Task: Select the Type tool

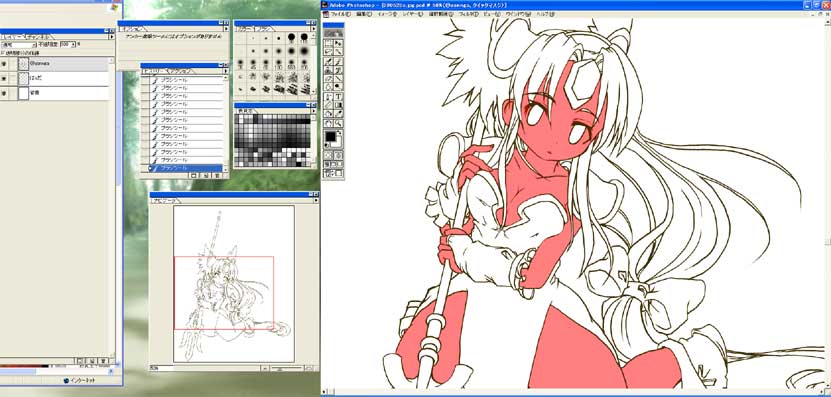Action: pyautogui.click(x=338, y=97)
